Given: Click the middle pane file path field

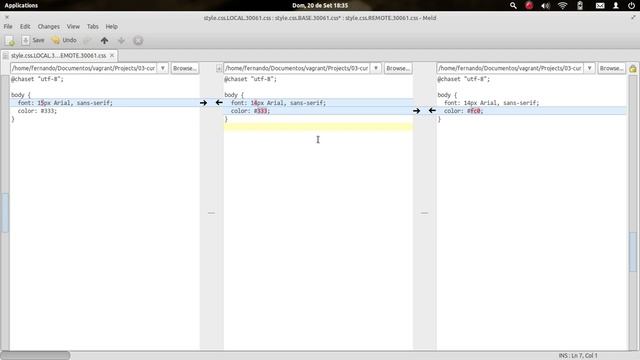Looking at the screenshot, I should click(298, 68).
